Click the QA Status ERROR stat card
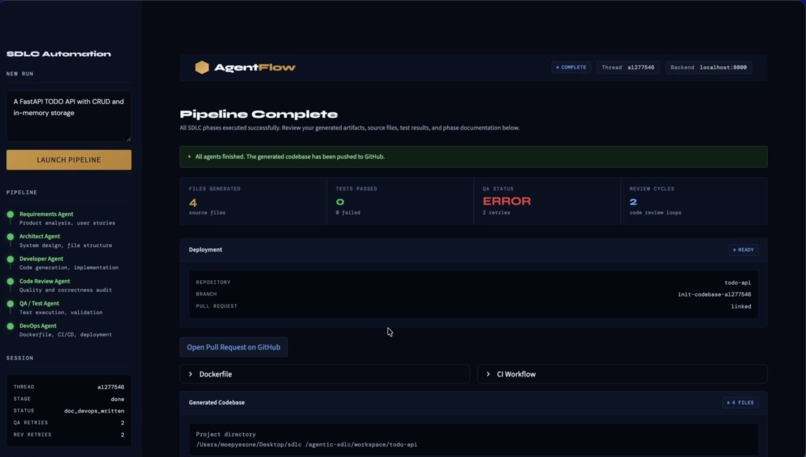 [547, 201]
